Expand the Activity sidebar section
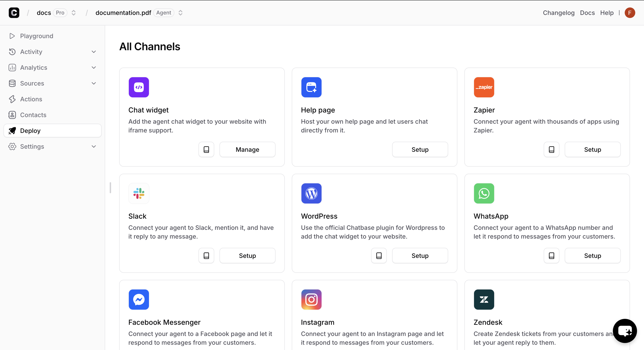Image resolution: width=644 pixels, height=350 pixels. coord(94,52)
